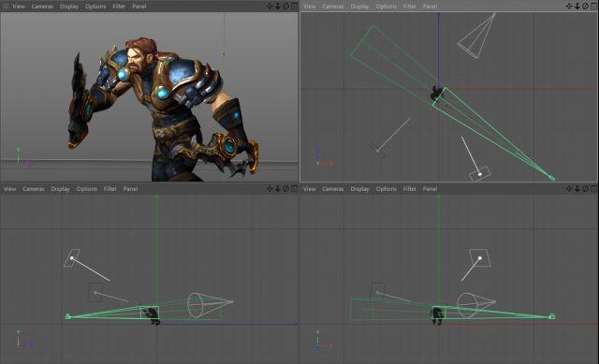
Task: Open Cameras menu in side-view viewport
Action: tap(34, 189)
